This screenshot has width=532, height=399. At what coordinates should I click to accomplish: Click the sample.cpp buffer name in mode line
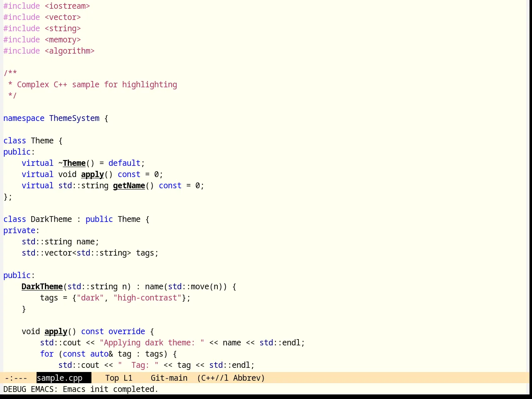tap(59, 378)
